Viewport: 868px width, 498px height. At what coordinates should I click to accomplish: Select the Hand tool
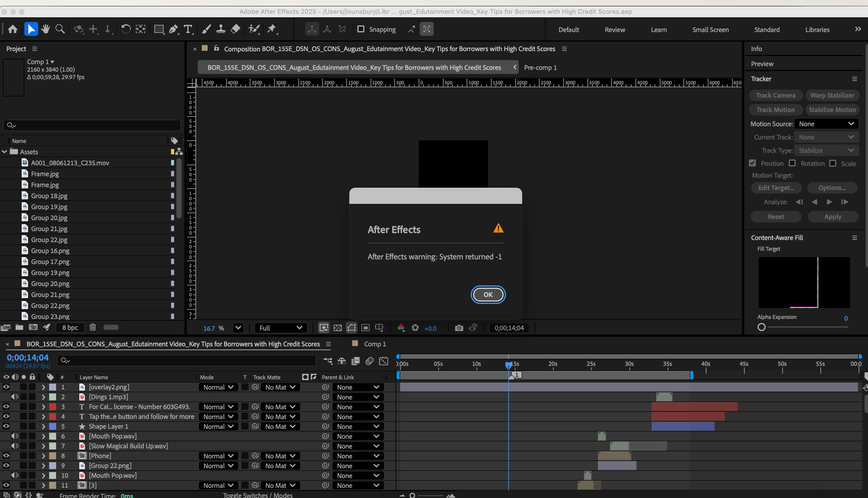pyautogui.click(x=45, y=29)
